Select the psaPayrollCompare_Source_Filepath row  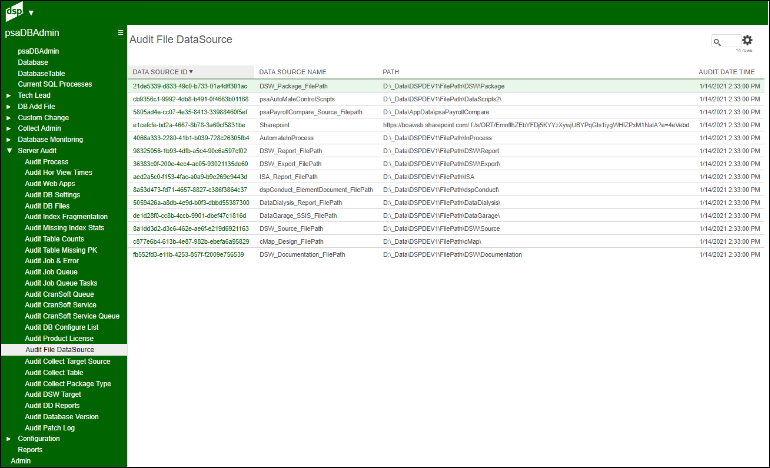point(446,112)
